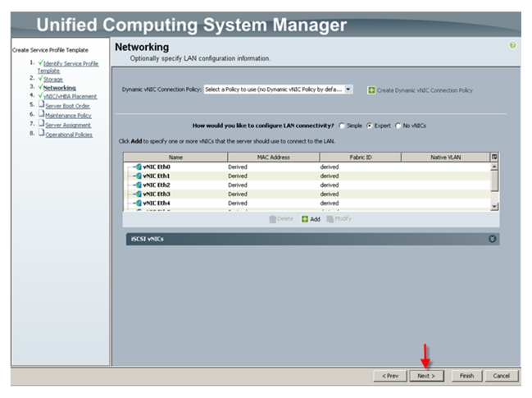Screen dimensions: 532x398
Task: Click the checkmark beside Identify Service Profile Template
Action: [x=40, y=62]
